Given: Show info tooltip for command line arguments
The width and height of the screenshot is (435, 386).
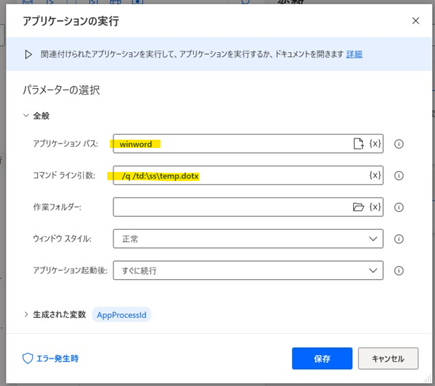Looking at the screenshot, I should [399, 176].
